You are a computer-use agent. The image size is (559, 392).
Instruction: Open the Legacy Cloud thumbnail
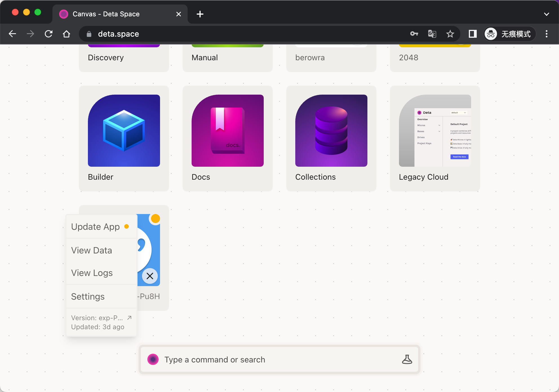pyautogui.click(x=435, y=130)
